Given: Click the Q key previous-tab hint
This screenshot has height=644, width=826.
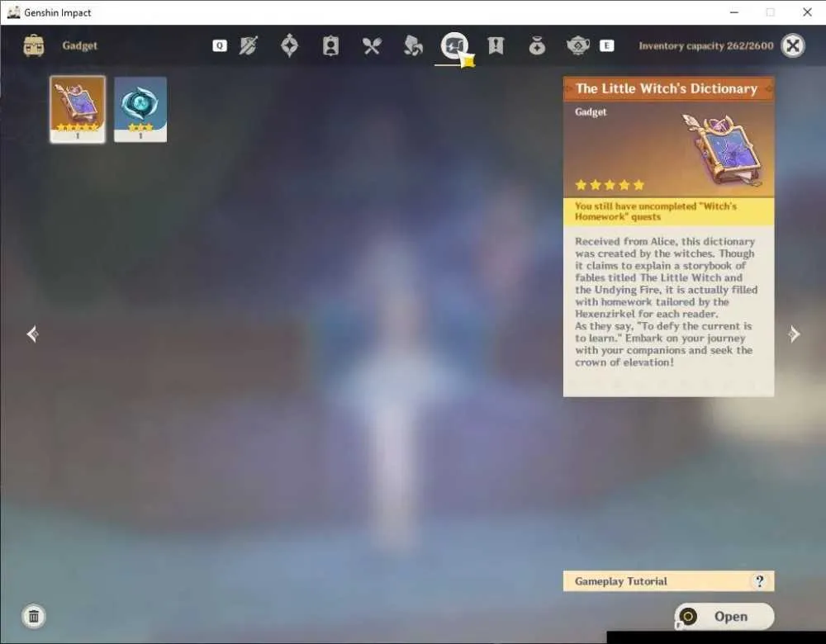Looking at the screenshot, I should [x=220, y=45].
